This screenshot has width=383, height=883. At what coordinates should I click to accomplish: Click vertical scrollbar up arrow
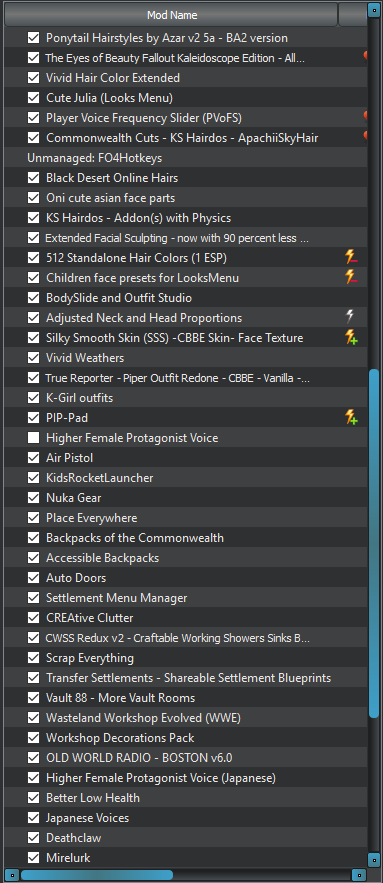click(375, 10)
